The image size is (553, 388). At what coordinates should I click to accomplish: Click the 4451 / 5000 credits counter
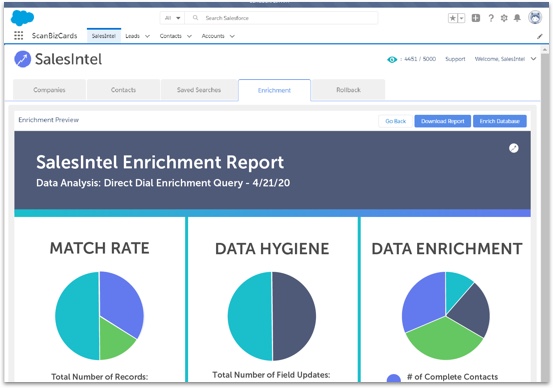tap(420, 59)
